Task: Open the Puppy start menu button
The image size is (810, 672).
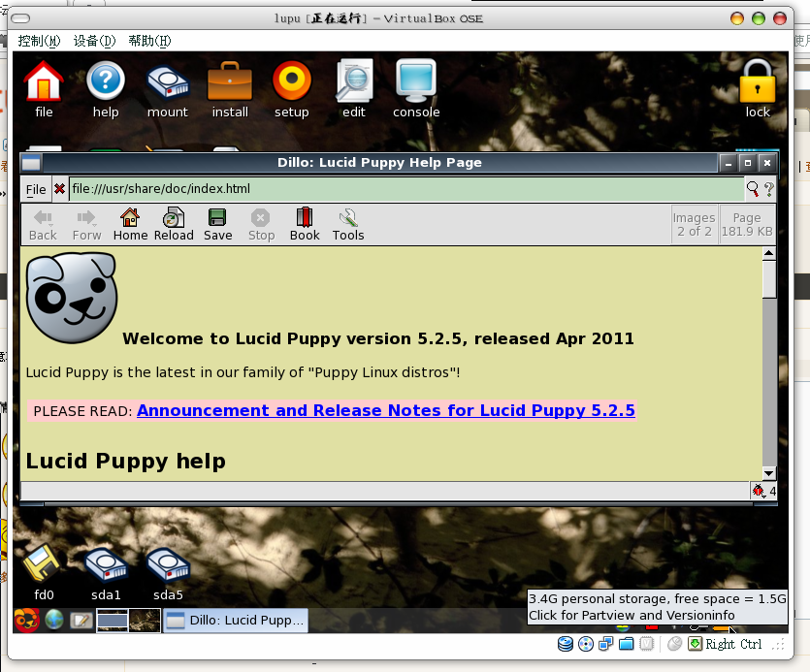Action: (27, 620)
